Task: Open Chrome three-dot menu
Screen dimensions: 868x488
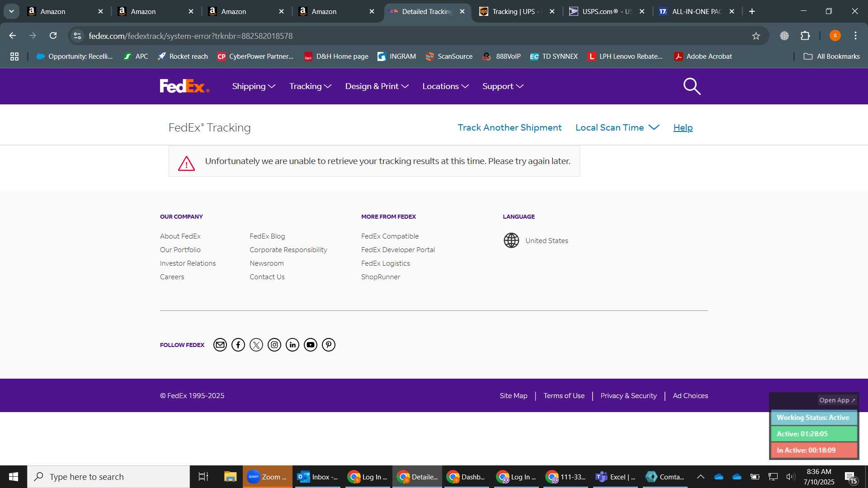Action: point(855,36)
